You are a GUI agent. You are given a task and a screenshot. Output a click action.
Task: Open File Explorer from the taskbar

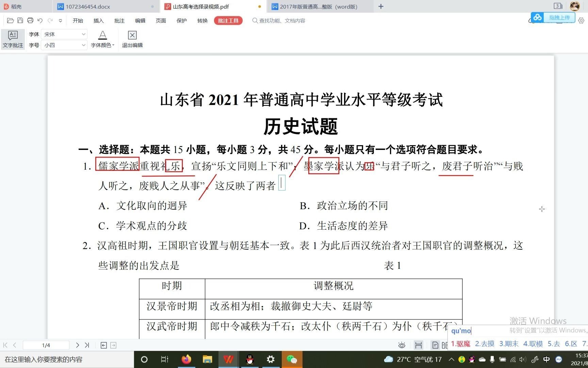click(x=207, y=359)
